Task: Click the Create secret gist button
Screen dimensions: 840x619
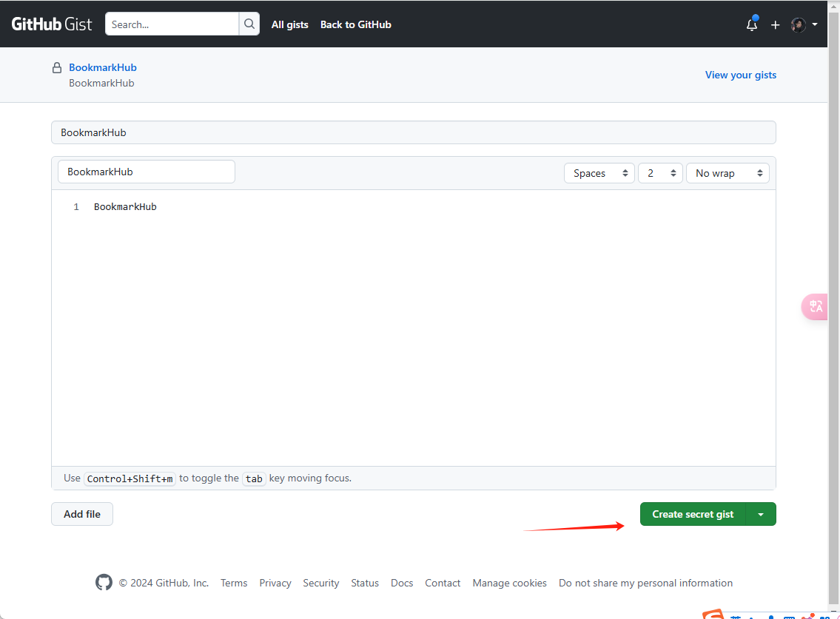Action: click(693, 514)
